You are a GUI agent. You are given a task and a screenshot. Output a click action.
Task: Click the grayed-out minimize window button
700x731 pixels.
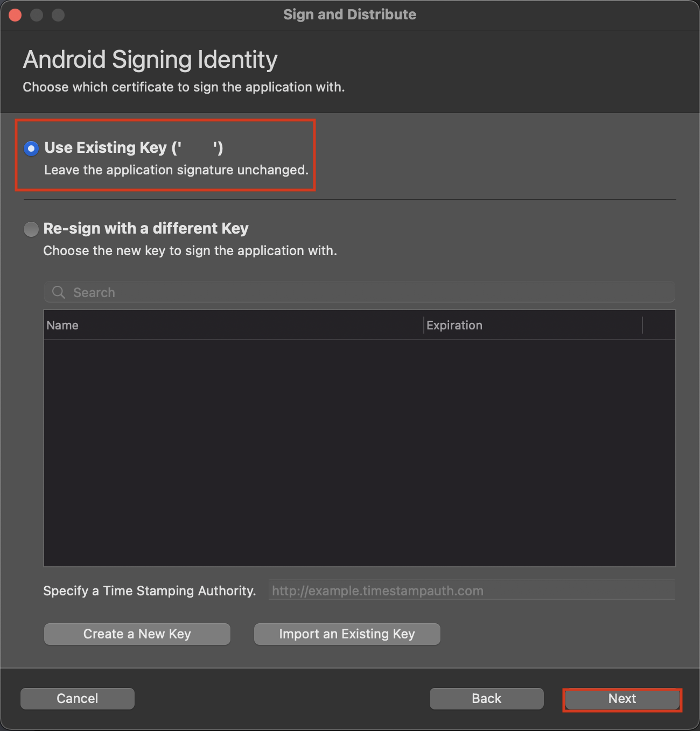coord(37,15)
